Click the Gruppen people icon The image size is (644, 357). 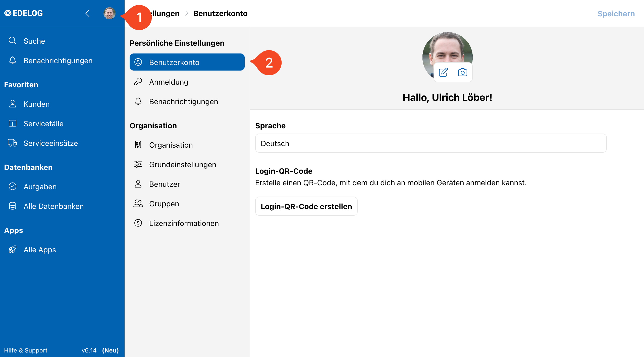tap(138, 203)
